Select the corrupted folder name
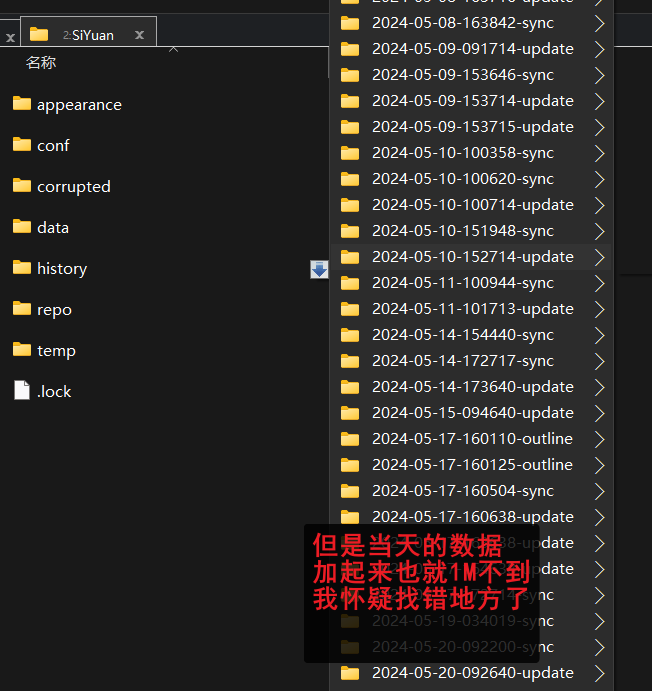Screen dimensions: 652x691 point(74,187)
